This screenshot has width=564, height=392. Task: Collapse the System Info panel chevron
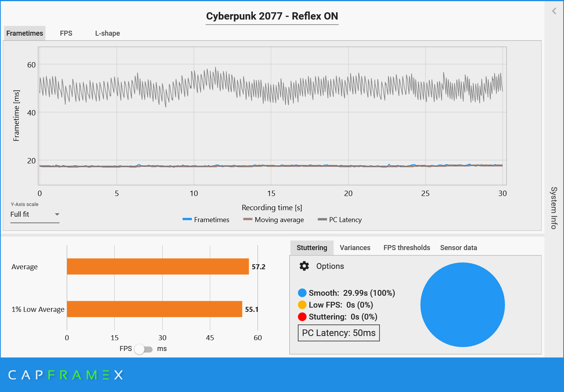(x=554, y=11)
